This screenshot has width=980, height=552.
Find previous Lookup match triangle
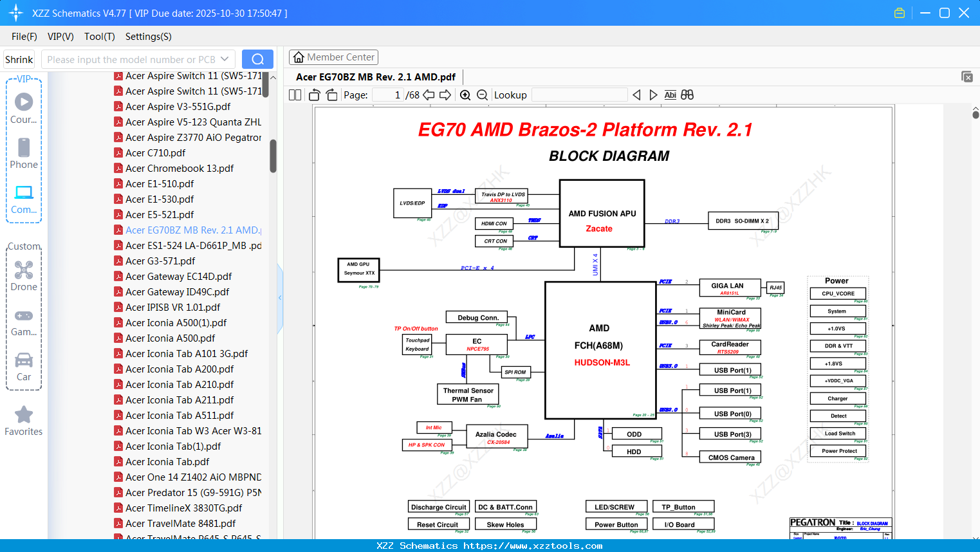[636, 95]
